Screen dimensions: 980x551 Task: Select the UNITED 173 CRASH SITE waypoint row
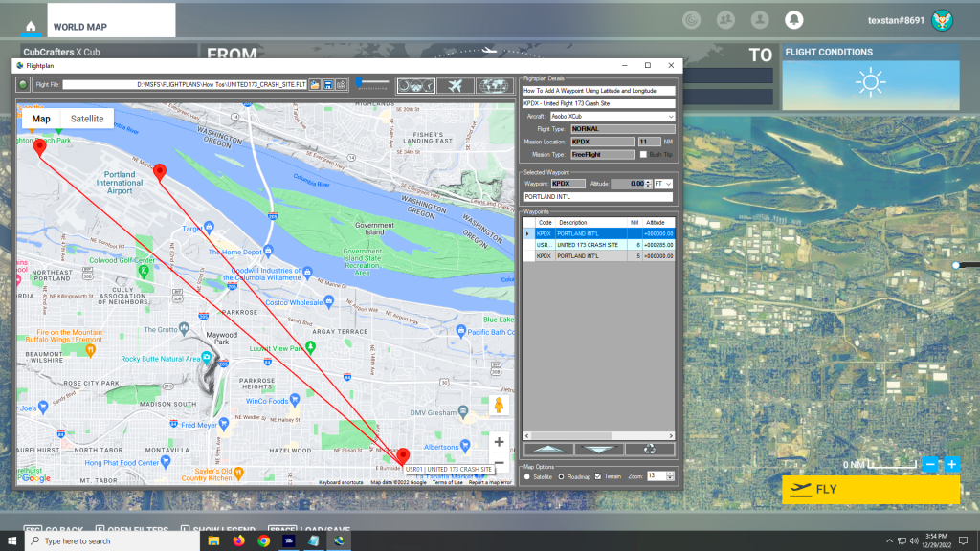click(599, 245)
